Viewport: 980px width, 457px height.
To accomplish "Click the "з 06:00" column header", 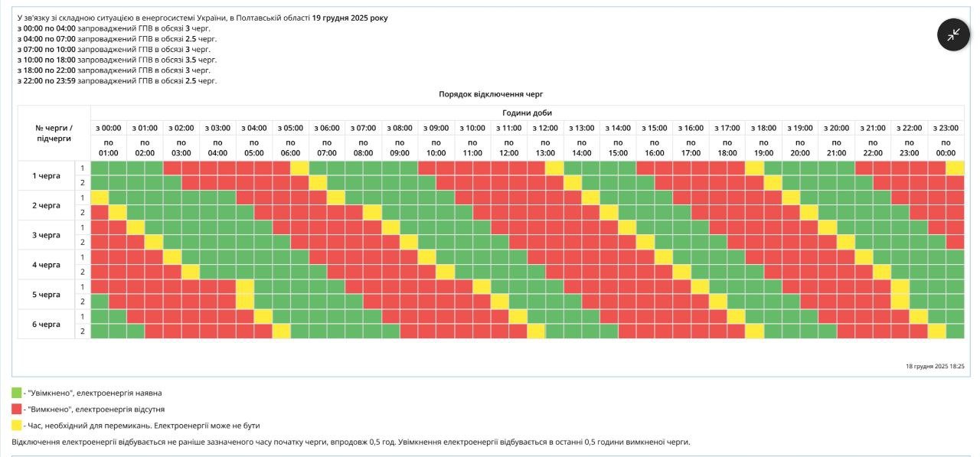I will pyautogui.click(x=327, y=128).
